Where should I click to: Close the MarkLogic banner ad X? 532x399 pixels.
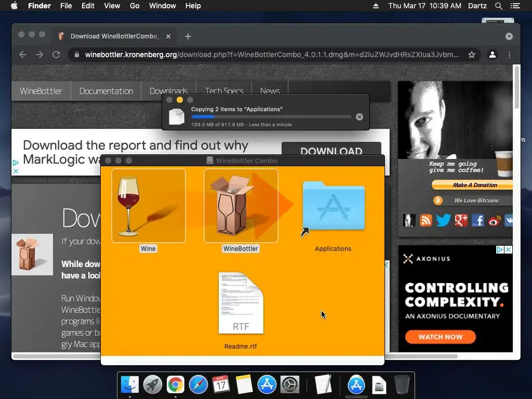[x=15, y=171]
